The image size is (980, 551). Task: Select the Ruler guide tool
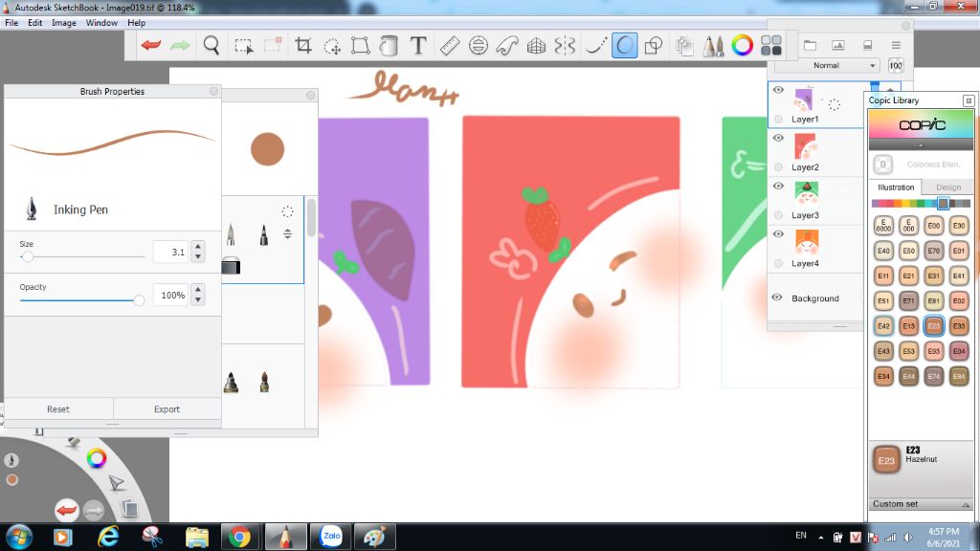(450, 45)
